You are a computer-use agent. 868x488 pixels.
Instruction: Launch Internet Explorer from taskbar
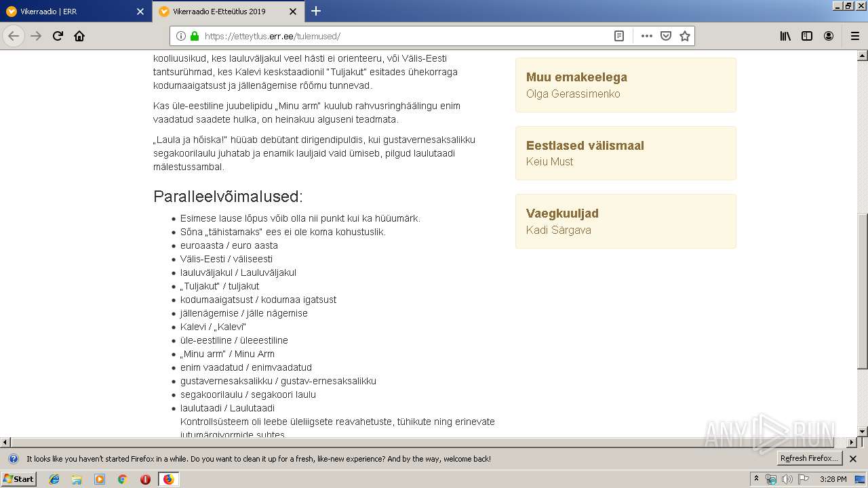54,479
